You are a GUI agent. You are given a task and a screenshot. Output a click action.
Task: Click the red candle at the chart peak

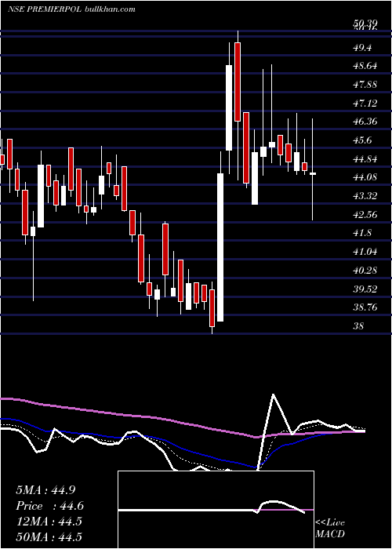point(238,82)
